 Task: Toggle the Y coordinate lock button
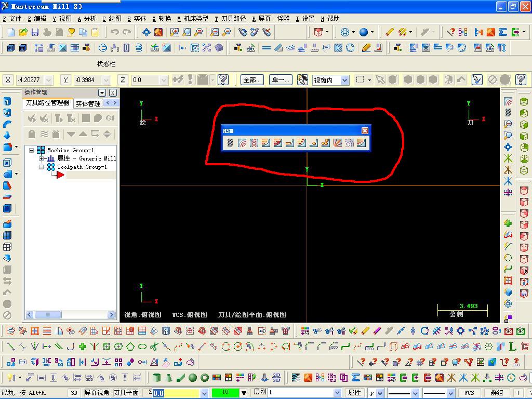[x=66, y=80]
